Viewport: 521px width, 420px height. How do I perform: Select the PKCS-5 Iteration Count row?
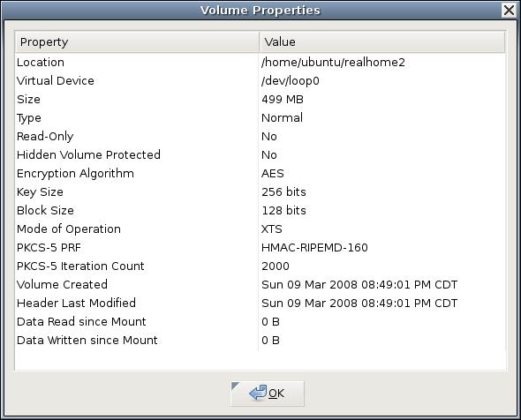pyautogui.click(x=260, y=266)
